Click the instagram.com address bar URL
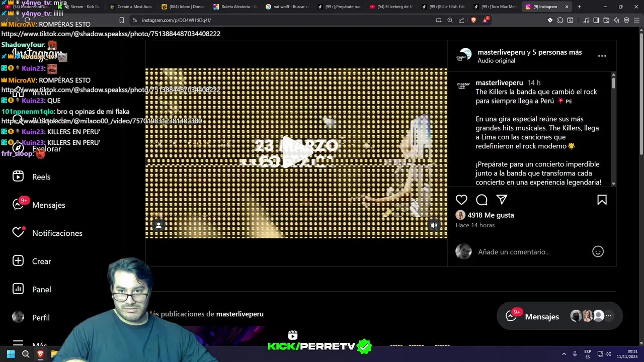 click(177, 20)
